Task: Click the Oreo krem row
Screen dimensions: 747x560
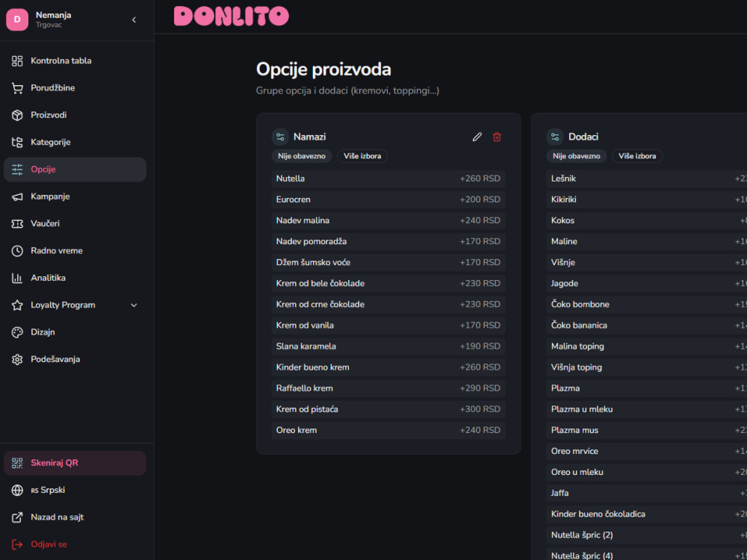Action: (388, 430)
